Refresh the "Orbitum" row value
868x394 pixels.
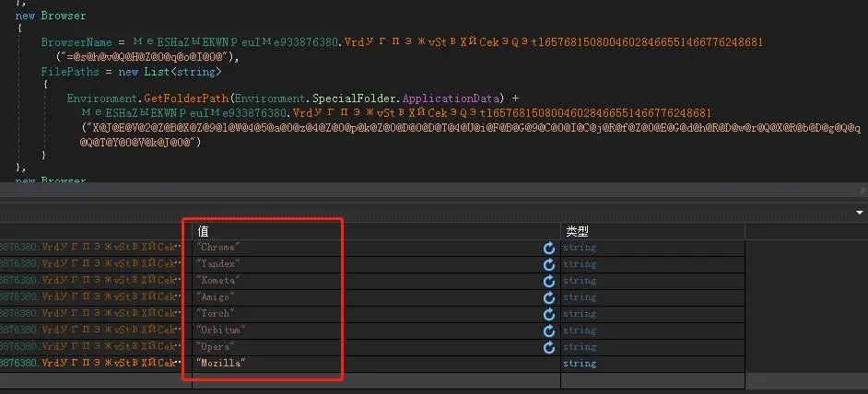pyautogui.click(x=549, y=330)
